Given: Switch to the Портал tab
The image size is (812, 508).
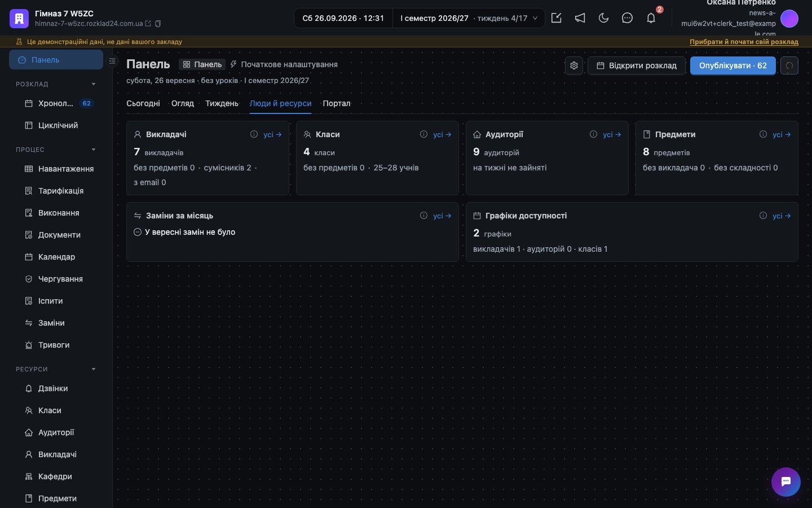Looking at the screenshot, I should (337, 103).
